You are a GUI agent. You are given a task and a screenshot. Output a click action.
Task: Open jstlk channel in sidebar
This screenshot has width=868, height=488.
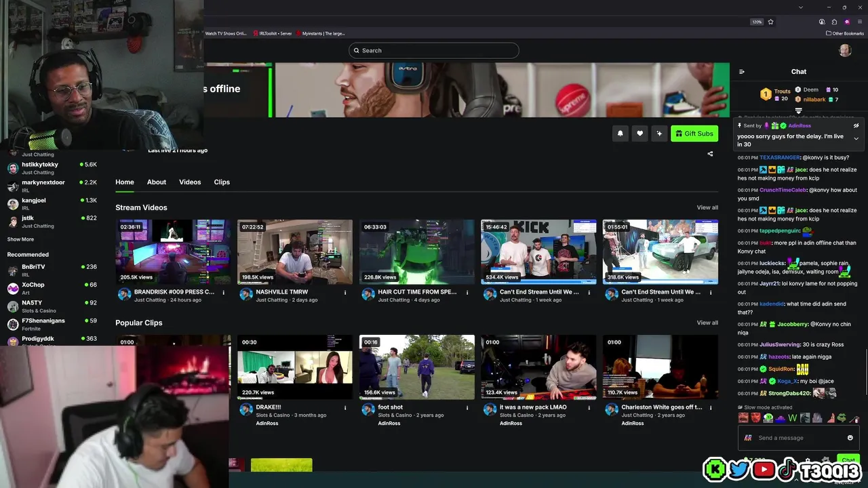tap(52, 222)
